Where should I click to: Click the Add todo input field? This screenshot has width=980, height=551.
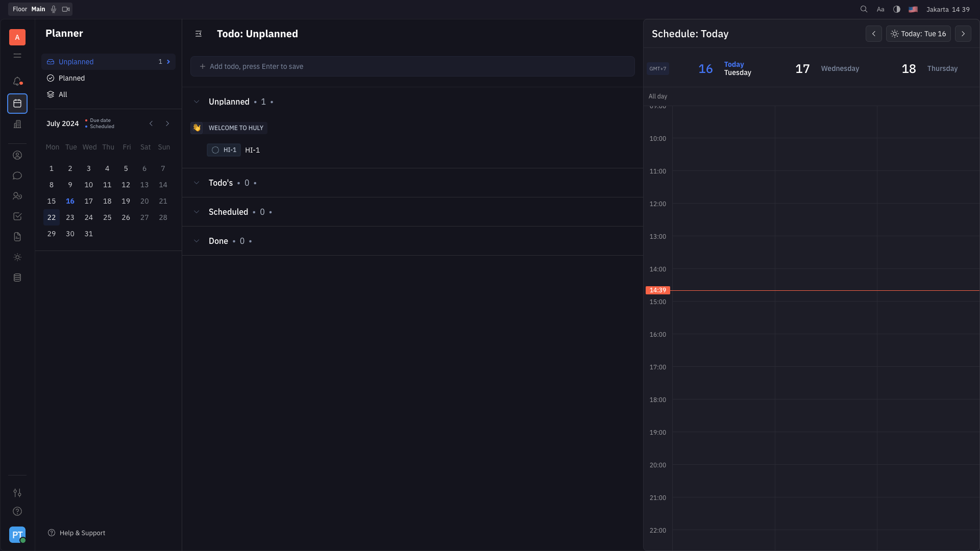pyautogui.click(x=412, y=66)
